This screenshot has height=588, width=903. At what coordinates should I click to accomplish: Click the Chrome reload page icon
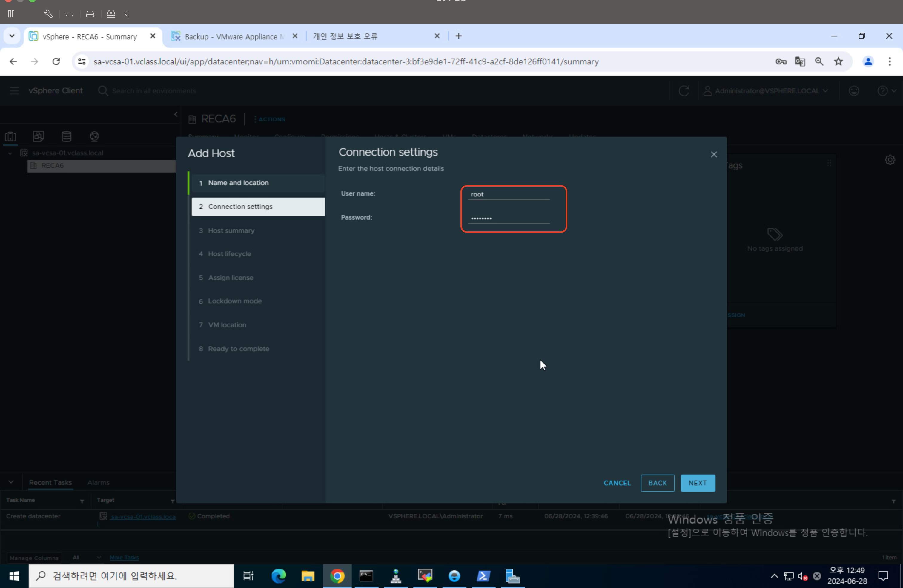56,61
